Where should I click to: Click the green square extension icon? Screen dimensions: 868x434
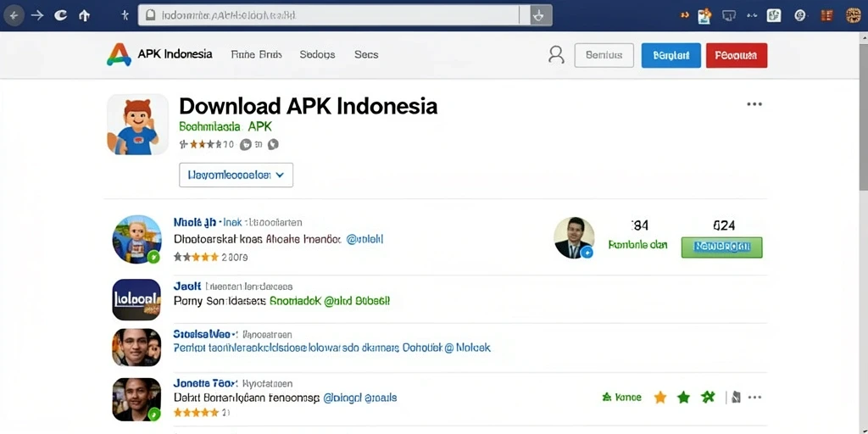pos(774,15)
